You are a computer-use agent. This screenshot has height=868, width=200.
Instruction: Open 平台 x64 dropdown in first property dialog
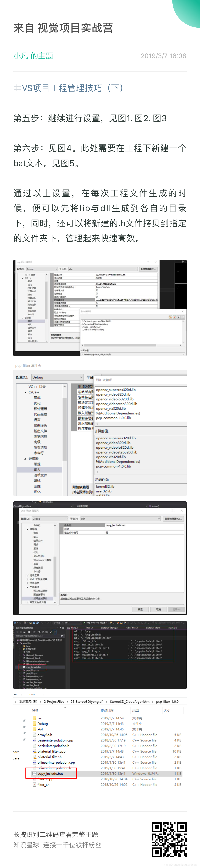[x=103, y=269]
